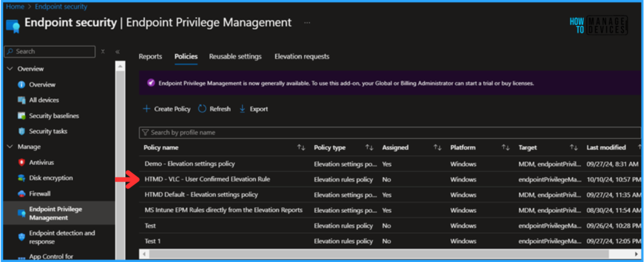Click the Refresh circular arrow icon

[x=202, y=109]
